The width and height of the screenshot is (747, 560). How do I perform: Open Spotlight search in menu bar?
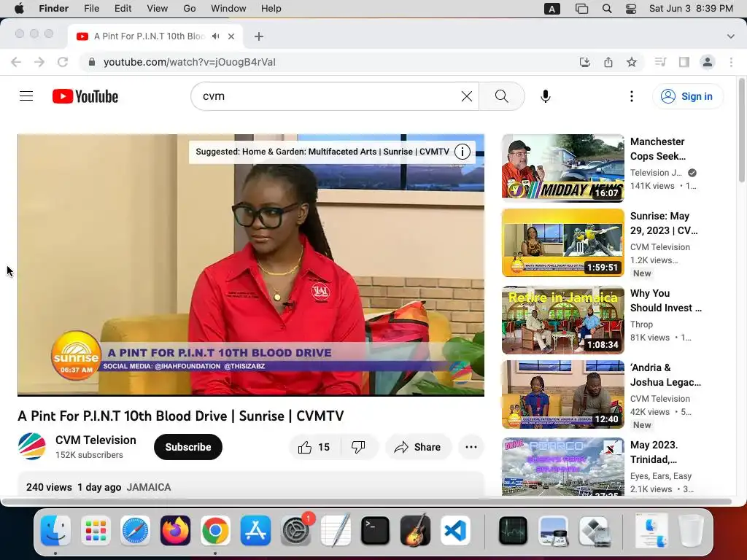click(x=607, y=9)
